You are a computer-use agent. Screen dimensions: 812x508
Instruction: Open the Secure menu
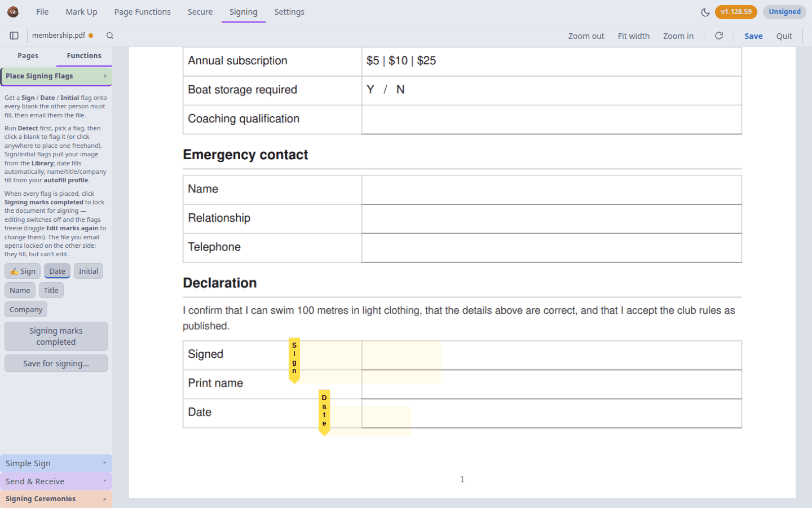coord(200,12)
